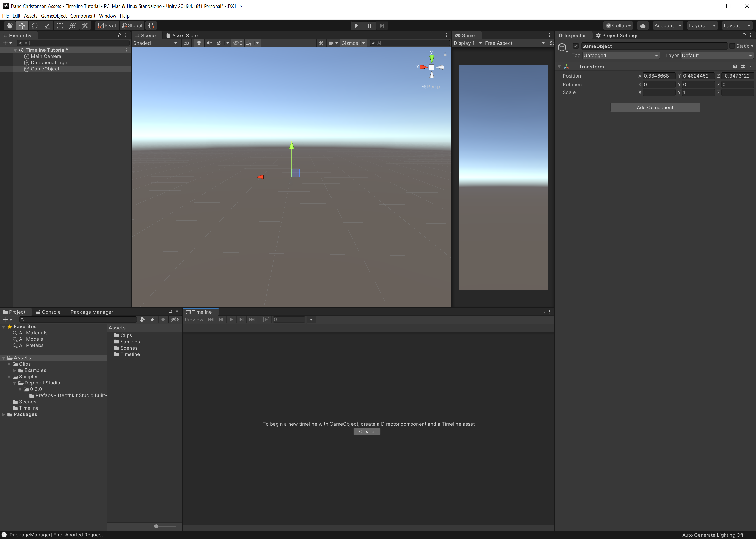Uncheck the GameObject active checkbox
The image size is (756, 539).
coord(576,46)
